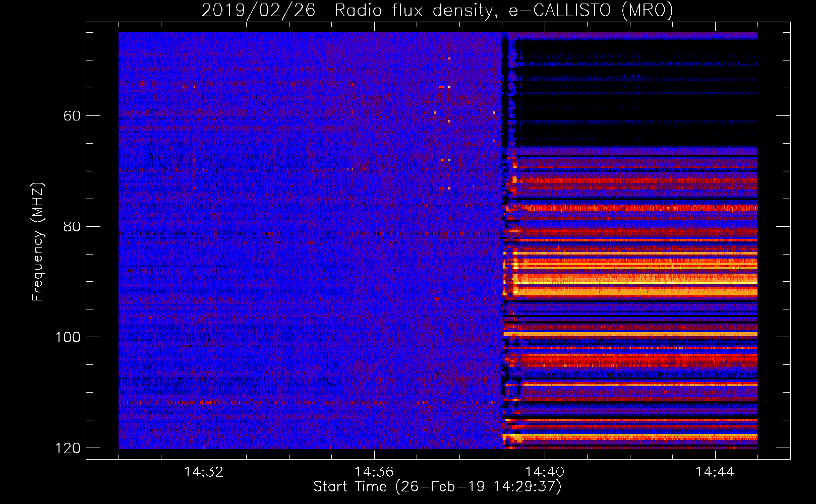Click the '14:44' time tick label
Image resolution: width=816 pixels, height=504 pixels.
pyautogui.click(x=715, y=472)
